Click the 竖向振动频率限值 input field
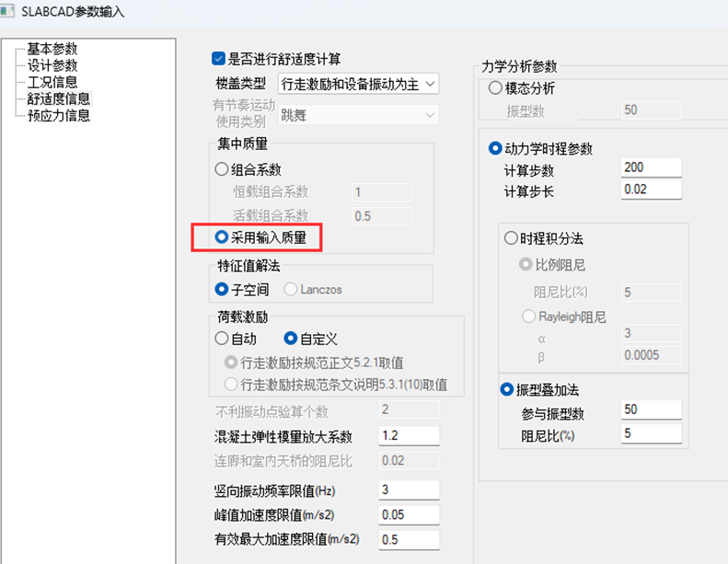The height and width of the screenshot is (564, 728). pos(409,489)
